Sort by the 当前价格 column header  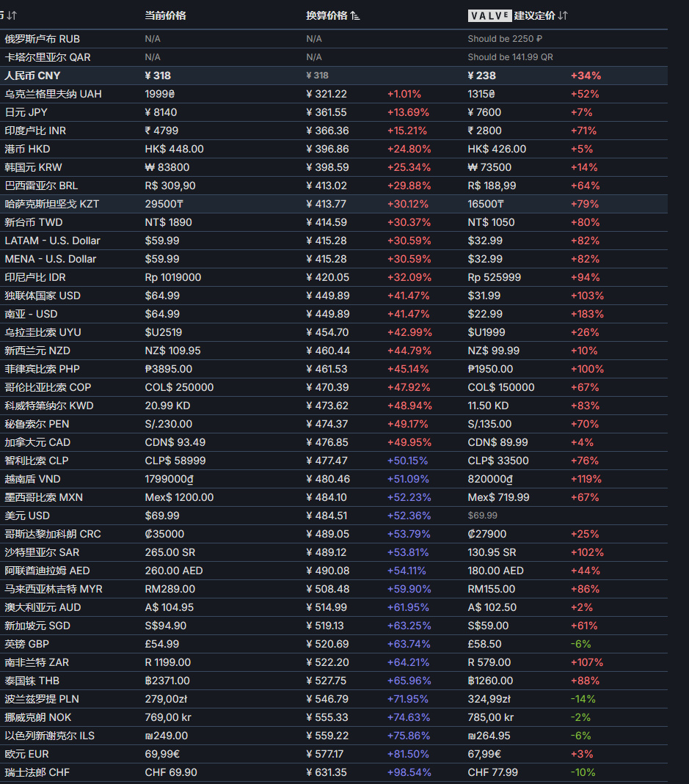click(x=165, y=15)
